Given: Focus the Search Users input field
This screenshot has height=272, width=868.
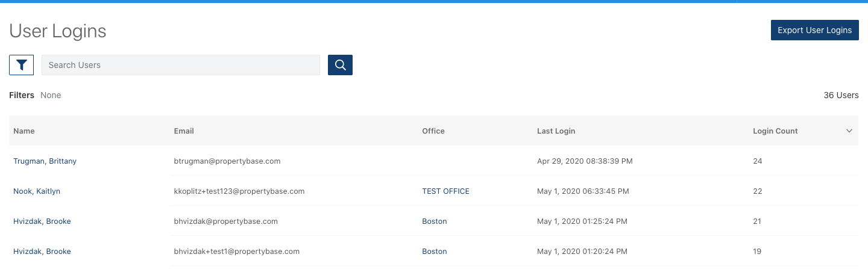Looking at the screenshot, I should [181, 65].
